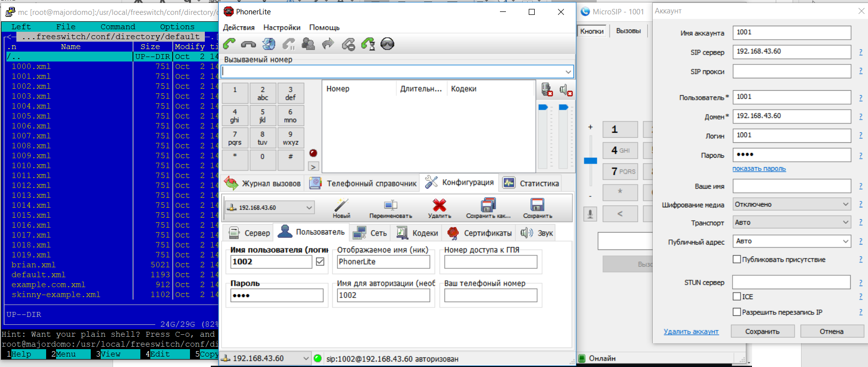
Task: Click the do-not-disturb handset with minus sign
Action: pos(348,45)
